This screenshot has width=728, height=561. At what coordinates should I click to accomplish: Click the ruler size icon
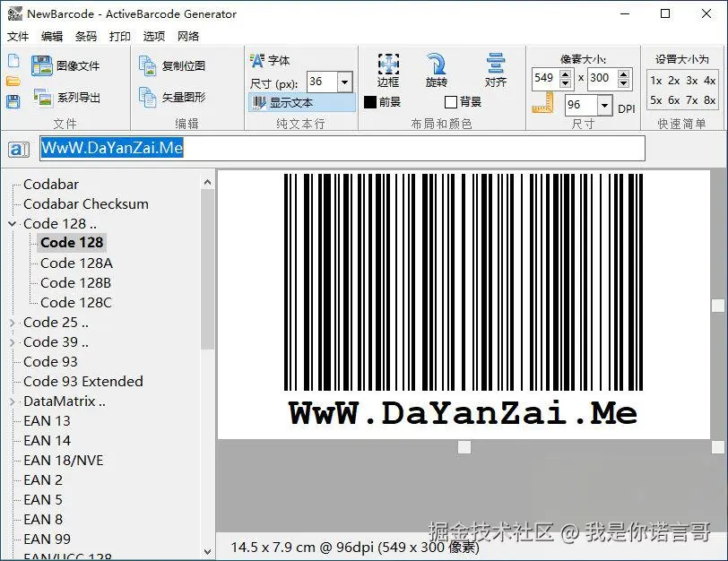(542, 103)
